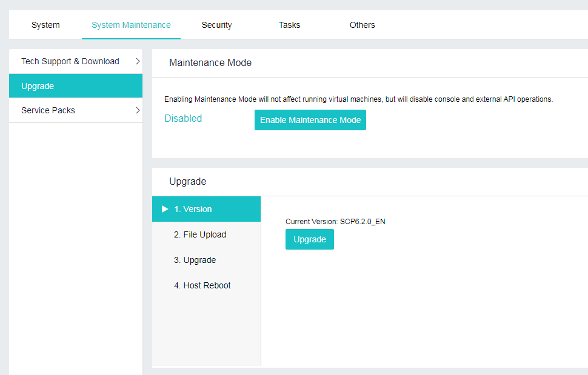Screen dimensions: 588x375
Task: Open the System tab
Action: 45,25
